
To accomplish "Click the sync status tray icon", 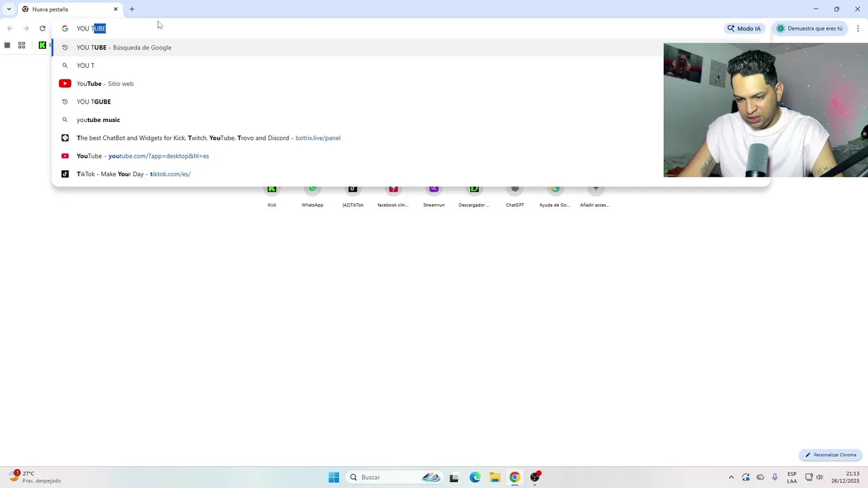I will pos(746,477).
